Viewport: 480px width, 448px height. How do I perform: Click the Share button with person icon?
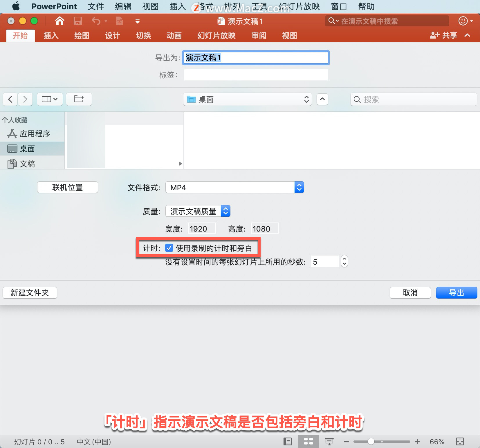(443, 35)
